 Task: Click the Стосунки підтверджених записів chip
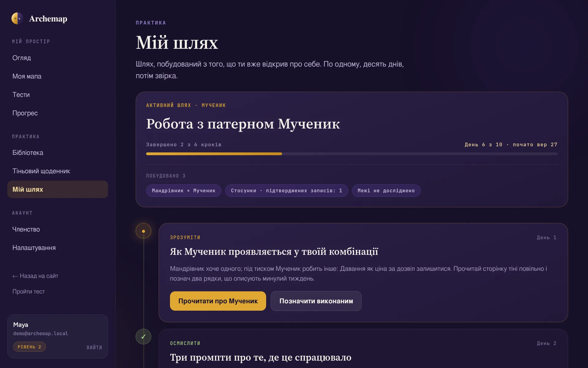point(287,191)
